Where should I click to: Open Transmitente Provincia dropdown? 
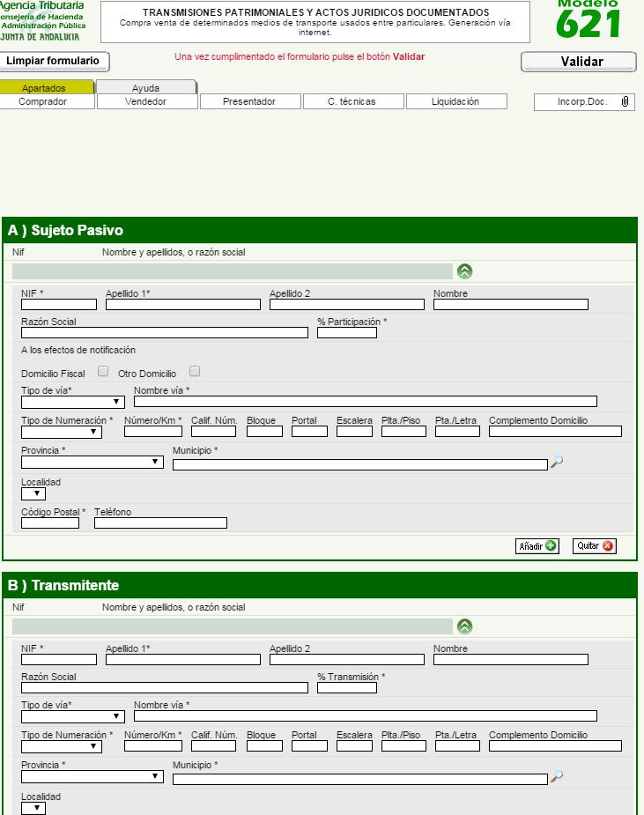tap(93, 776)
